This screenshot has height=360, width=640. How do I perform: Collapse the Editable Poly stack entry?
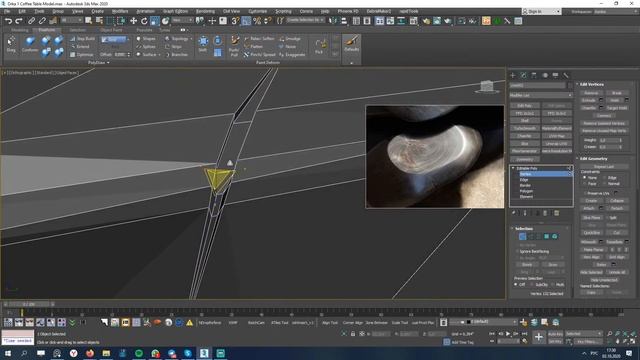(513, 168)
